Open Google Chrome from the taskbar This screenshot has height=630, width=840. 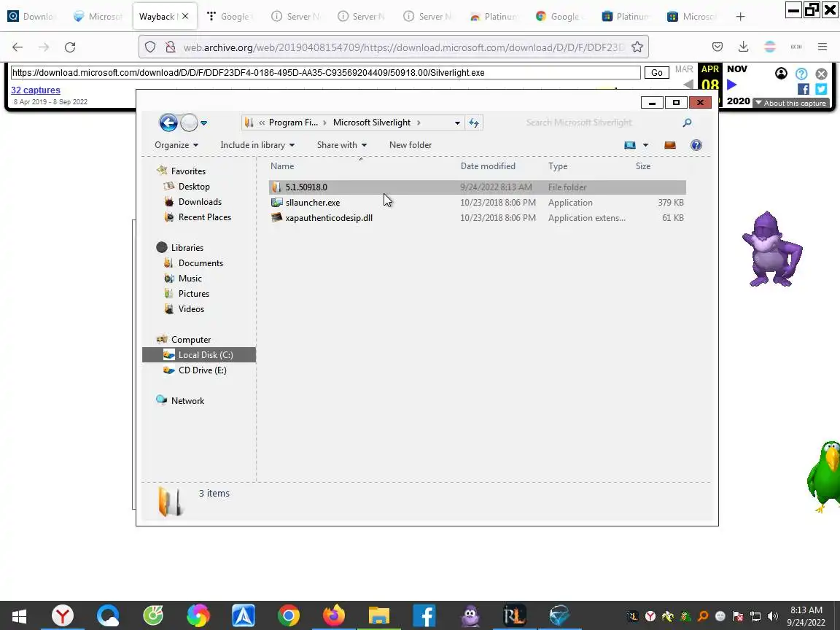(x=288, y=616)
